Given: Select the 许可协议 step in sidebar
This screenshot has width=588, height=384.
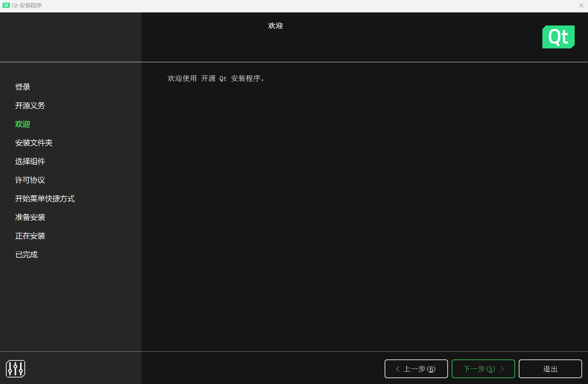Looking at the screenshot, I should [x=30, y=180].
